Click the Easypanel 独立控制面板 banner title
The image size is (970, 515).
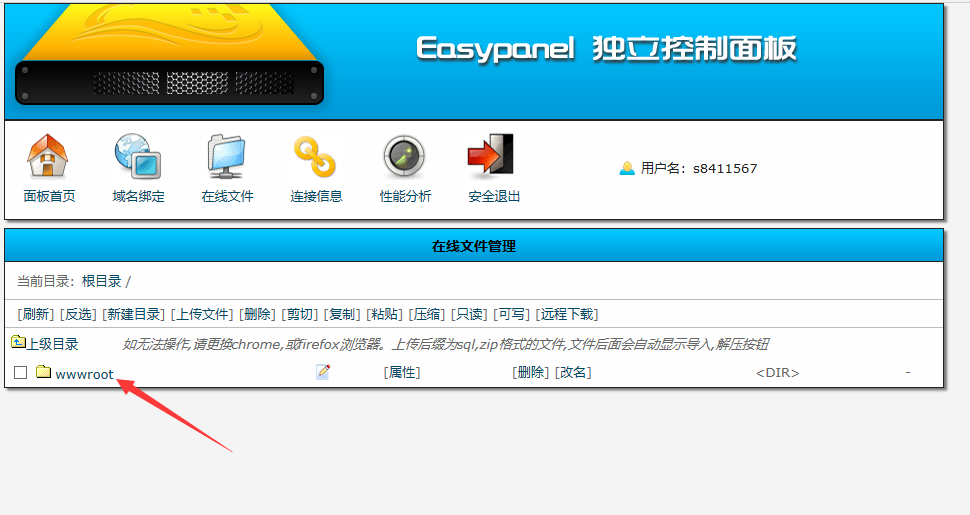tap(606, 48)
